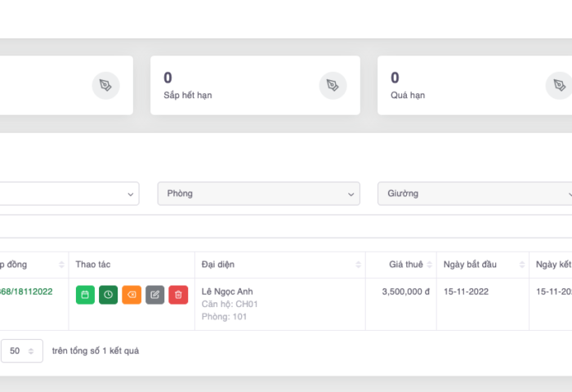The image size is (572, 392).
Task: Click the dark green clock icon
Action: pyautogui.click(x=108, y=295)
